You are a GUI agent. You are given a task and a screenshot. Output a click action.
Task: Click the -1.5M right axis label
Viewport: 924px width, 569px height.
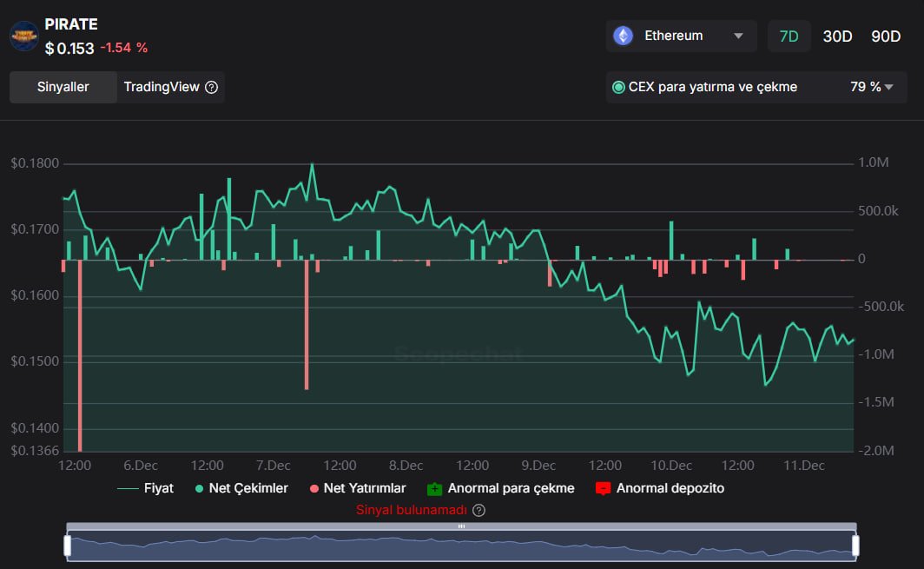(x=876, y=402)
